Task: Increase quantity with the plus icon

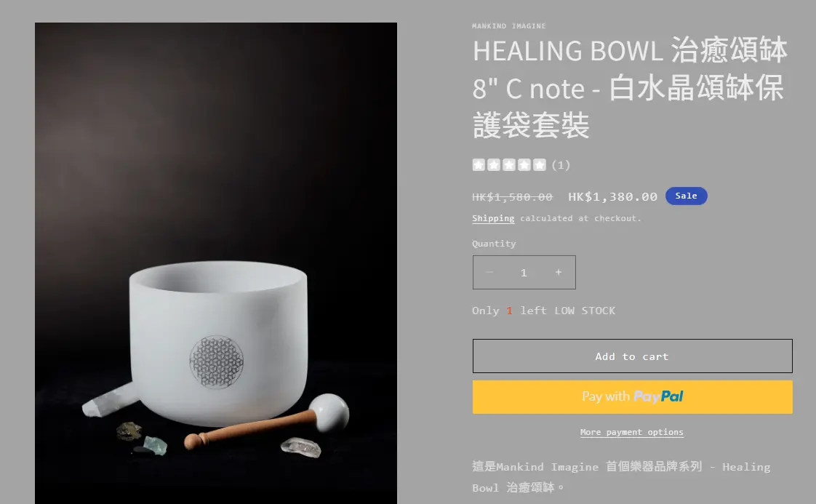Action: tap(559, 272)
